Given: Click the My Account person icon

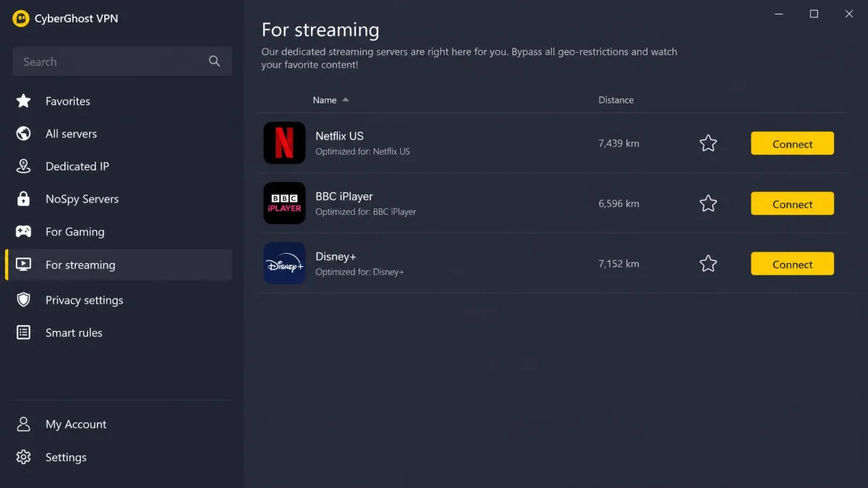Looking at the screenshot, I should click(x=24, y=424).
